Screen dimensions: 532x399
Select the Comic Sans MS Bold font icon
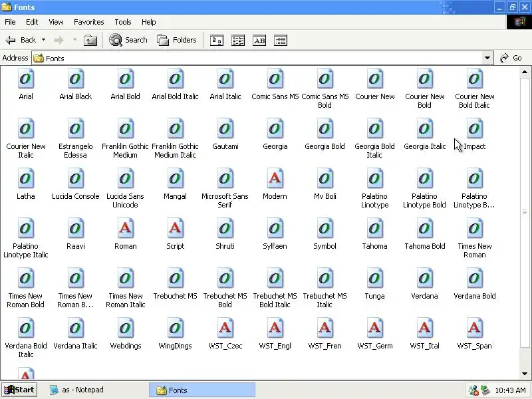point(325,78)
